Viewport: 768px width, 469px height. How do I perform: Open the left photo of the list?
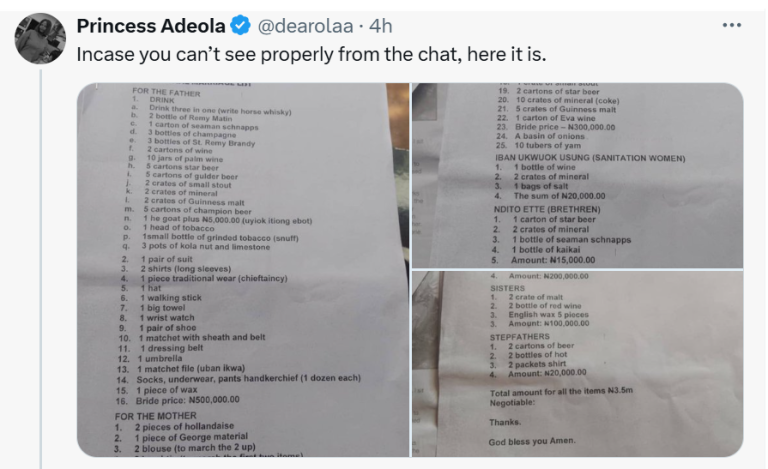243,270
